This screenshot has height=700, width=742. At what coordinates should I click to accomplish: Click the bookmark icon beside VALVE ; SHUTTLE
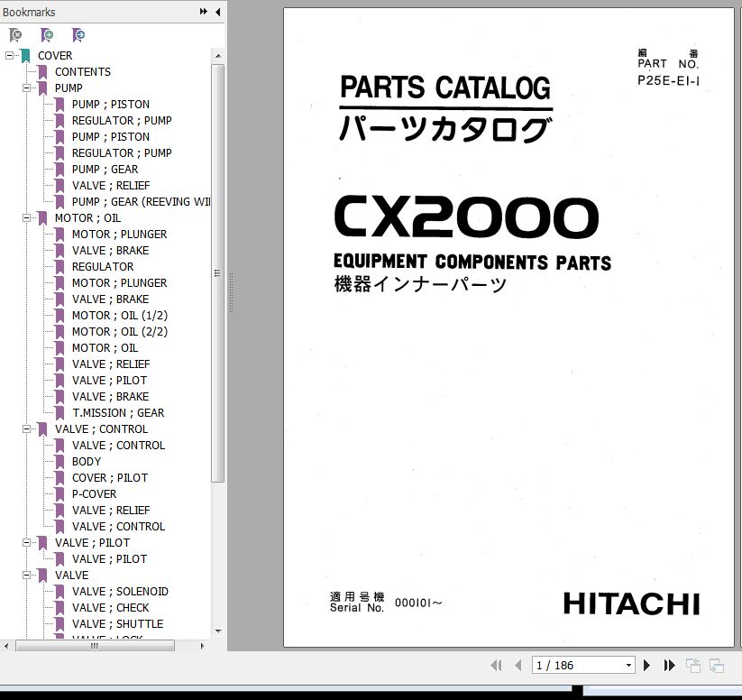tap(60, 623)
